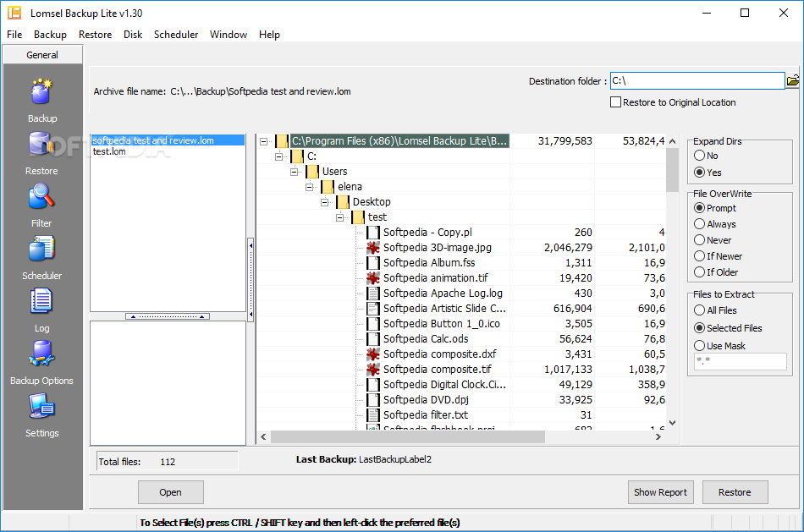Click the Restore button at bottom
This screenshot has width=804, height=532.
coord(735,492)
